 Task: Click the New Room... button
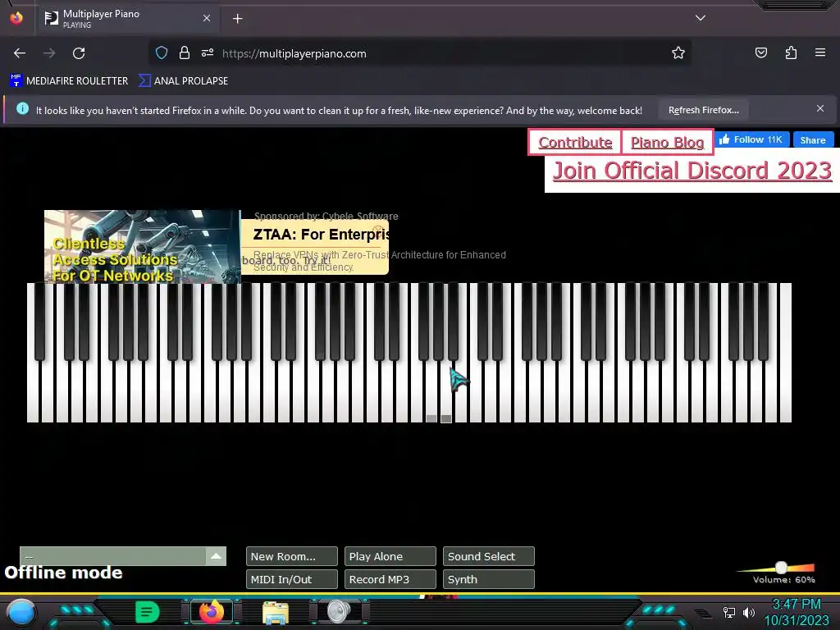[291, 557]
